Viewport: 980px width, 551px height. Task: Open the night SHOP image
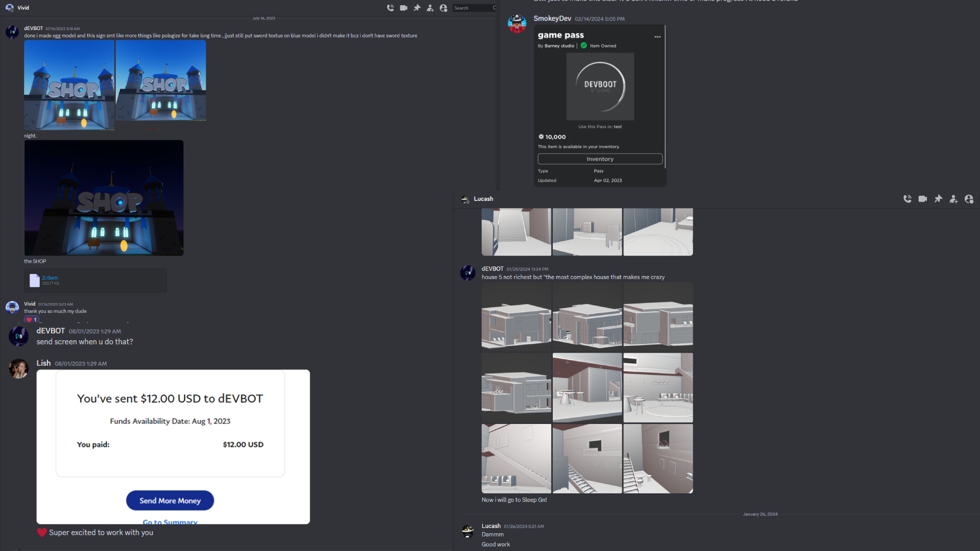[x=104, y=198]
